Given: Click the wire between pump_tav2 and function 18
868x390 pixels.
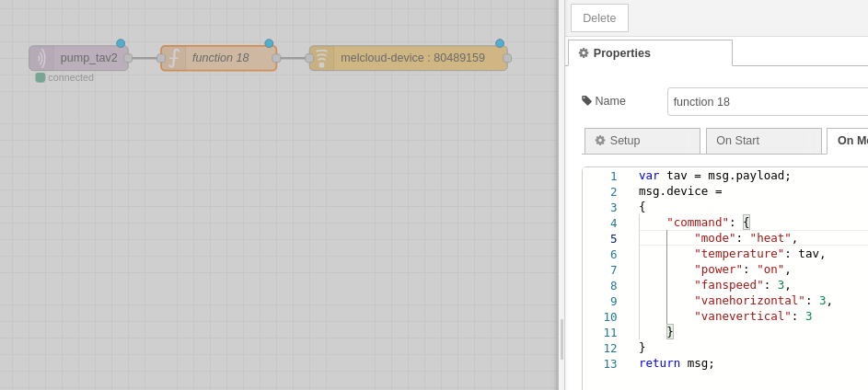Looking at the screenshot, I should point(145,58).
